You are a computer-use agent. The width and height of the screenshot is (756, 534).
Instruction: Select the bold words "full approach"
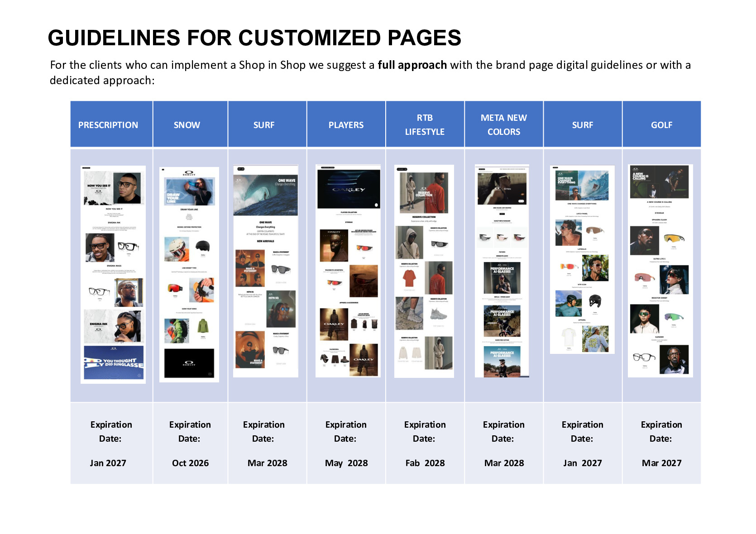(x=412, y=65)
